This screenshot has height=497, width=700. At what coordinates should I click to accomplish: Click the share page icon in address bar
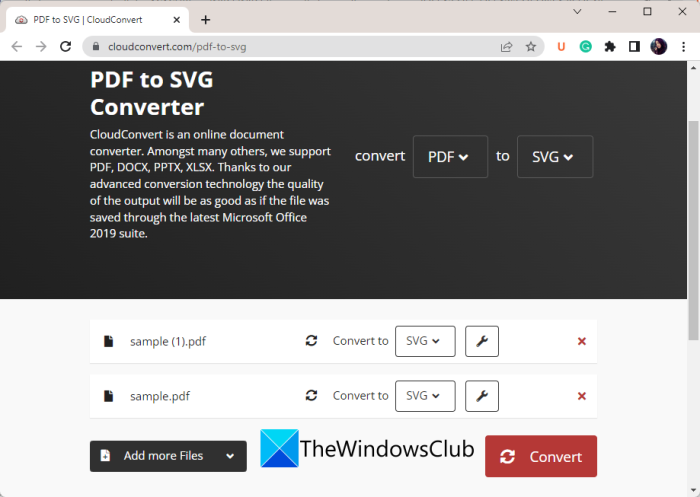506,47
